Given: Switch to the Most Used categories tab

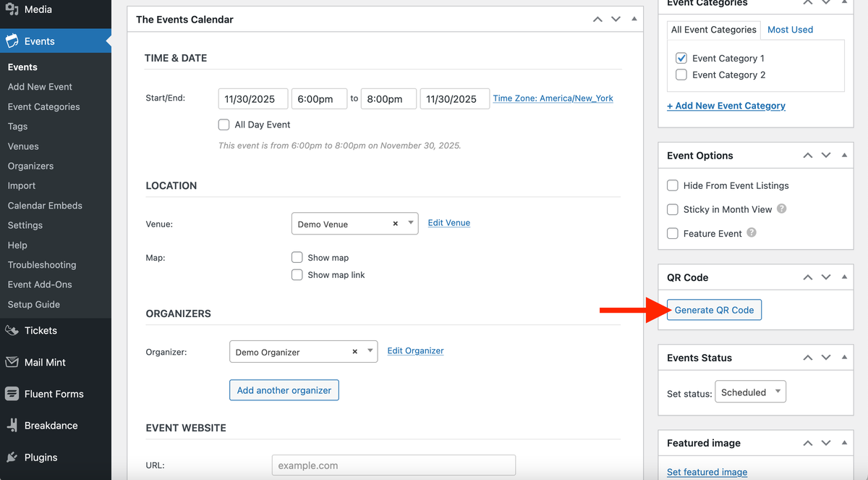Looking at the screenshot, I should pyautogui.click(x=789, y=30).
